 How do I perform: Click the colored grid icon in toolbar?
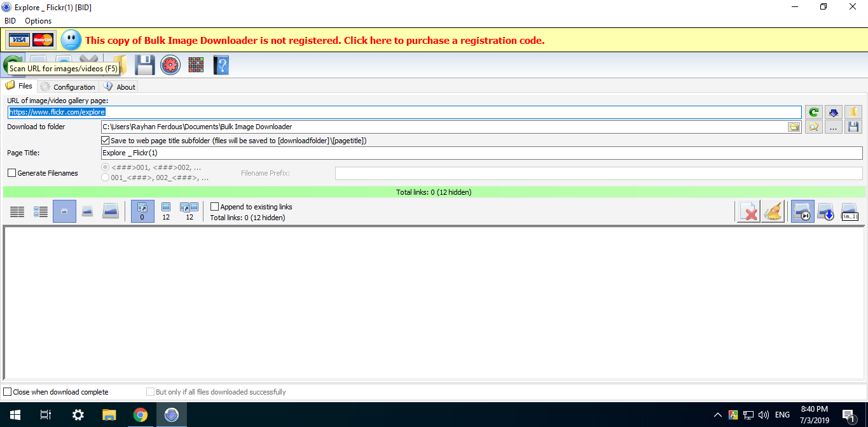pyautogui.click(x=196, y=65)
